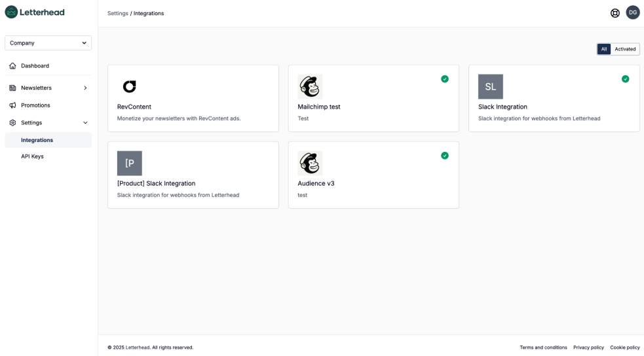Select the All filter toggle
Image resolution: width=644 pixels, height=356 pixels.
click(604, 49)
